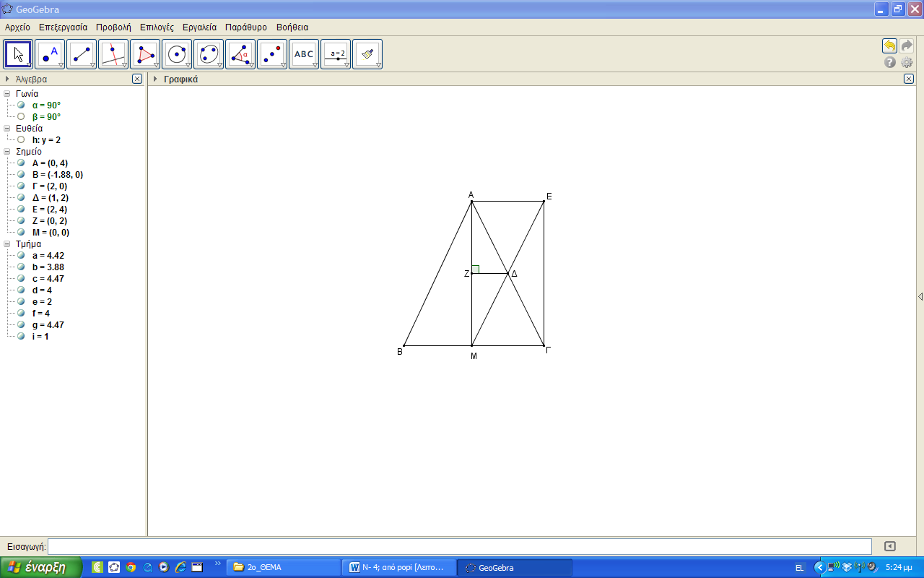The height and width of the screenshot is (578, 924).
Task: Open the Αρχείο menu
Action: click(x=17, y=27)
